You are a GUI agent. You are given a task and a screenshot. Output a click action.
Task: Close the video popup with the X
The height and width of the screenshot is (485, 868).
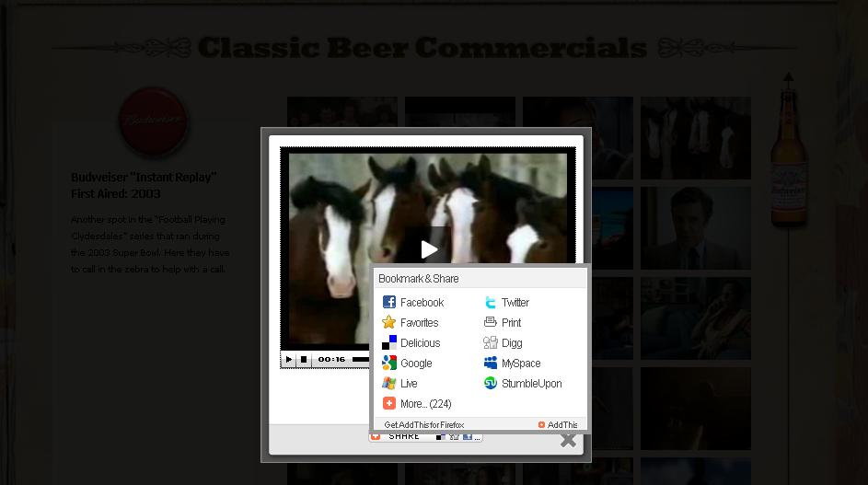(568, 441)
